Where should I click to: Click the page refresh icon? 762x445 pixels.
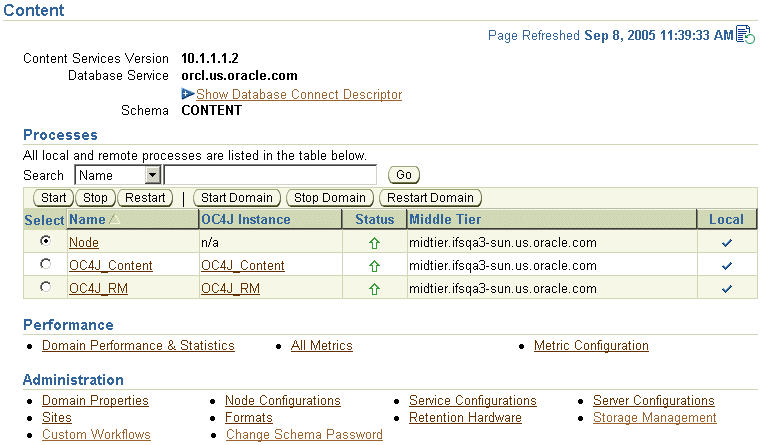pos(745,35)
